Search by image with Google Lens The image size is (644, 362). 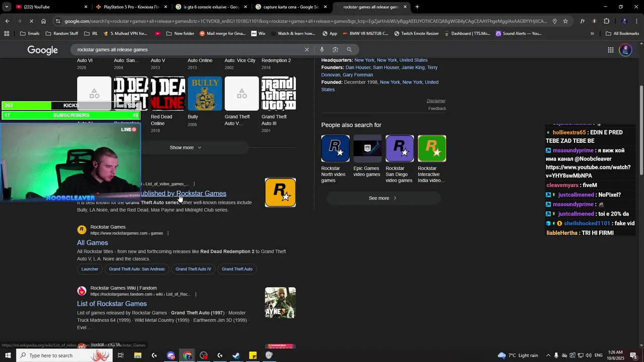[335, 50]
